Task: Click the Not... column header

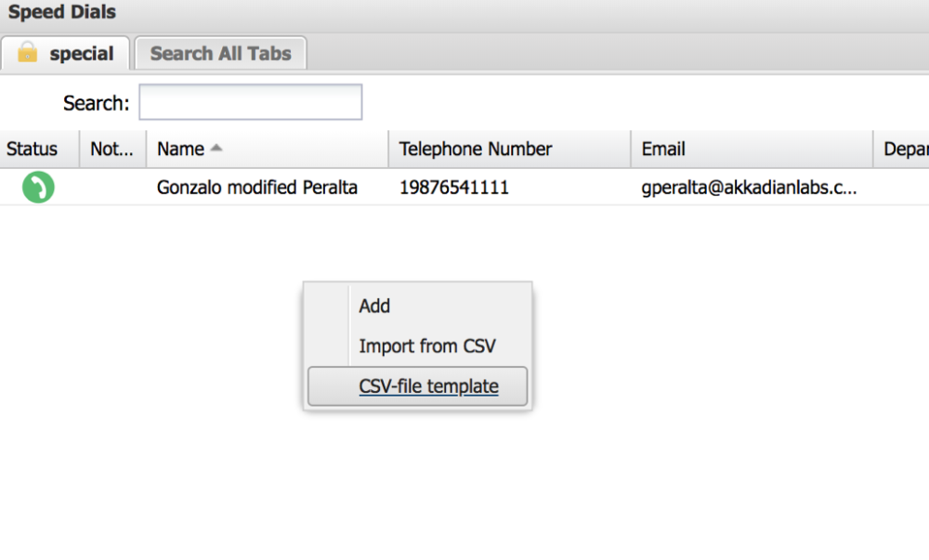Action: tap(112, 149)
